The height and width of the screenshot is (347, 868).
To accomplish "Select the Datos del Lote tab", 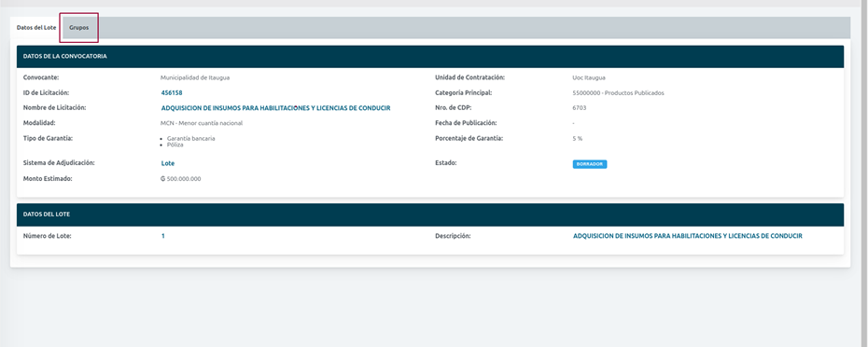I will 36,28.
